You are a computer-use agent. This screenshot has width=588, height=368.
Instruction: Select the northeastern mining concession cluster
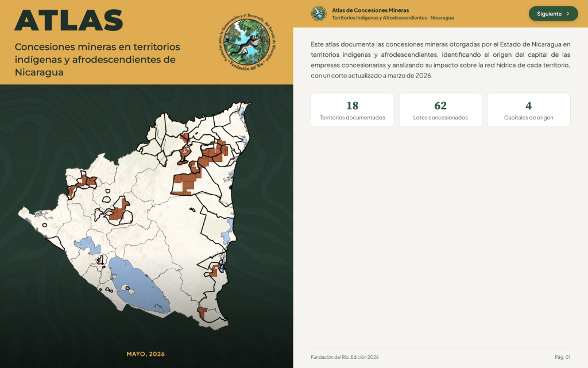coord(214,152)
